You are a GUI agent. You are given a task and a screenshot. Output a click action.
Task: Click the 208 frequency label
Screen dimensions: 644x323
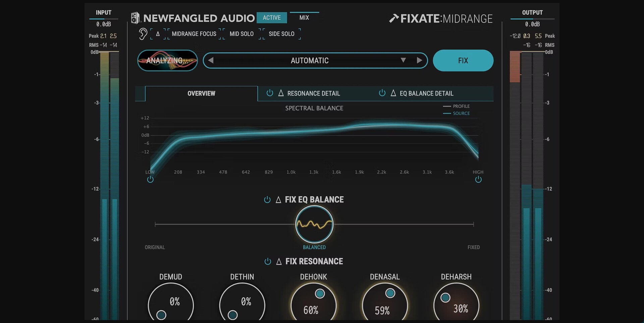[178, 172]
